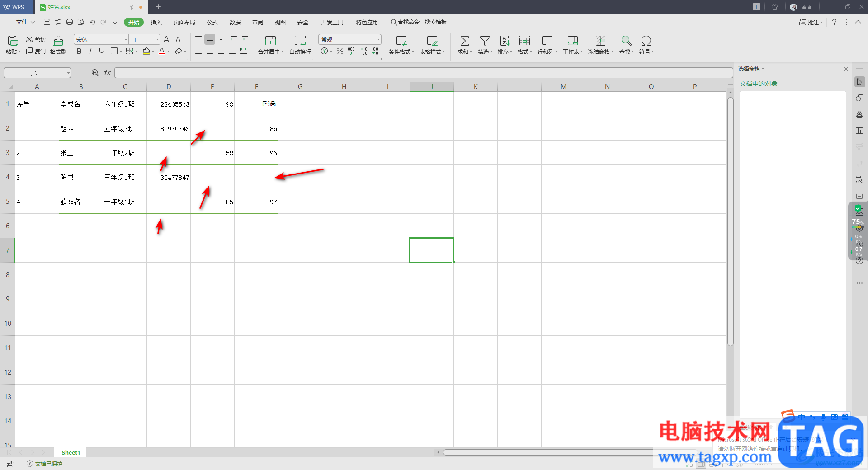Image resolution: width=868 pixels, height=470 pixels.
Task: Click the Filter (筛选) funnel icon
Action: [485, 41]
